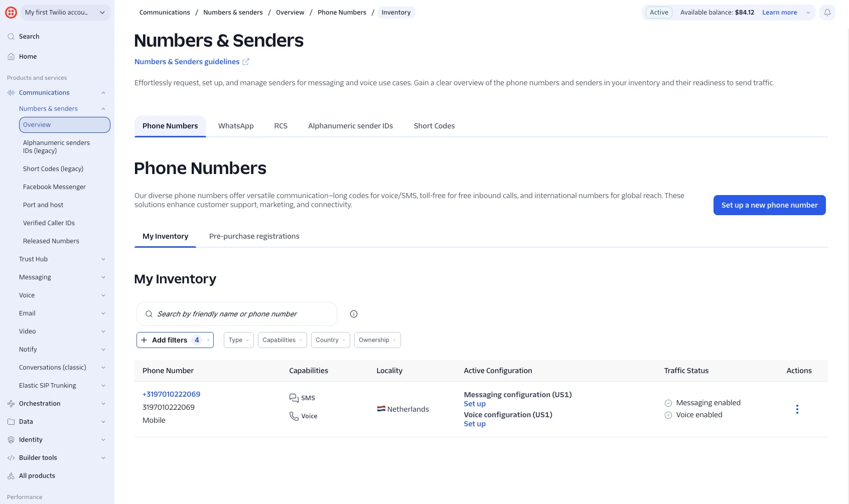
Task: Open the Type filter dropdown
Action: click(238, 340)
